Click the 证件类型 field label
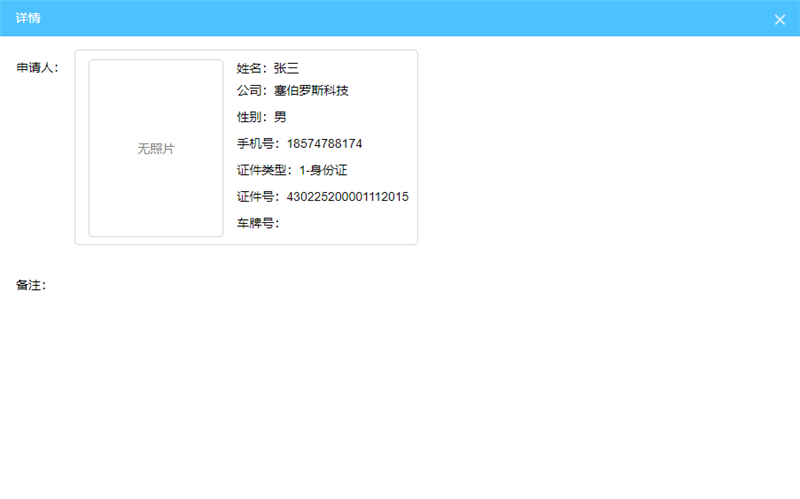 tap(264, 170)
